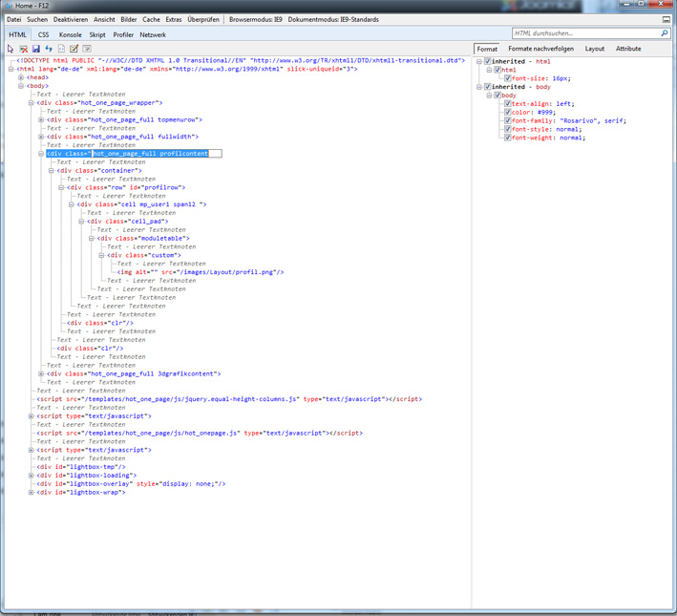Expand the 3dgrafikcontent div node

click(x=41, y=374)
